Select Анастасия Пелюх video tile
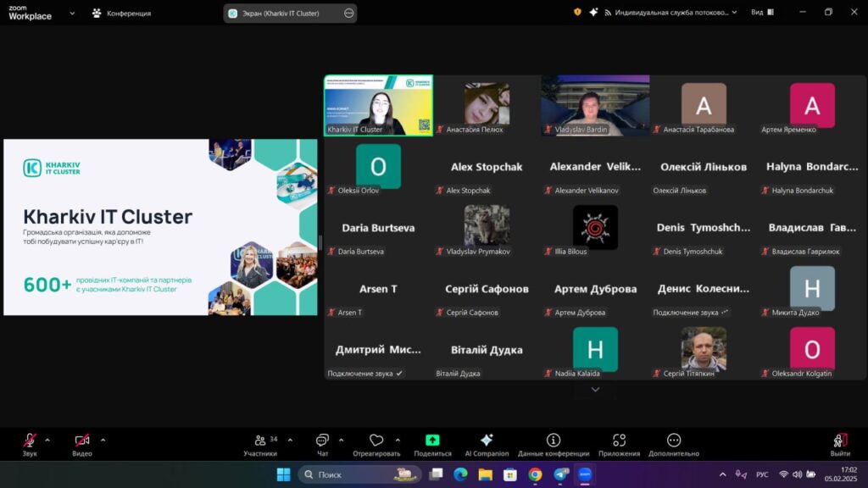The width and height of the screenshot is (868, 488). (x=487, y=105)
